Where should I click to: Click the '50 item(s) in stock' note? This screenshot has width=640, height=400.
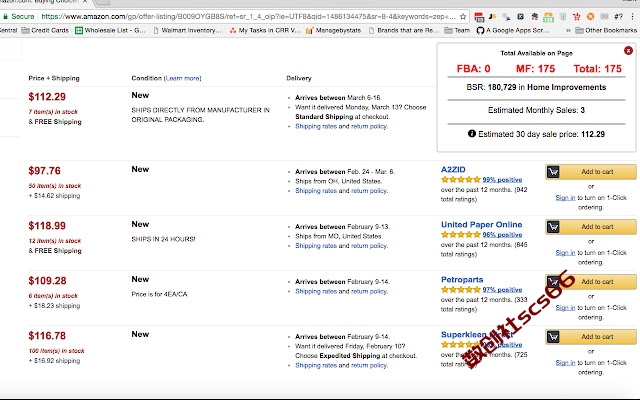(55, 186)
